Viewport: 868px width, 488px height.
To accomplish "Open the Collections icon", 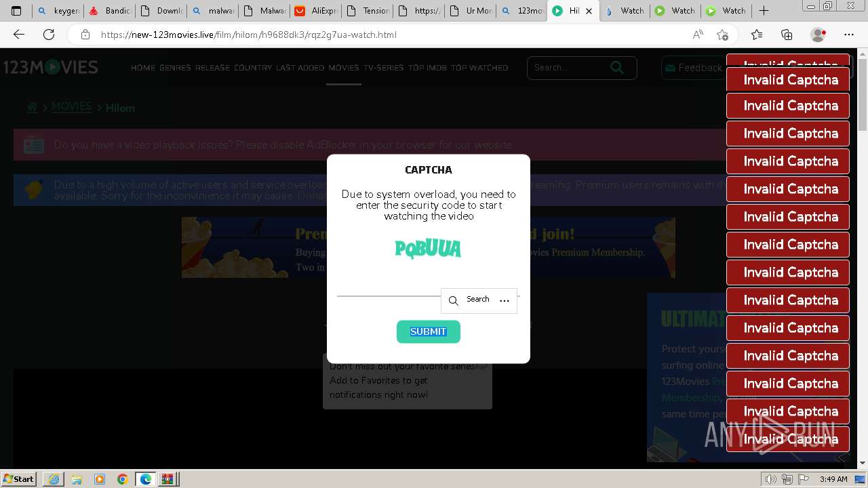I will click(787, 35).
